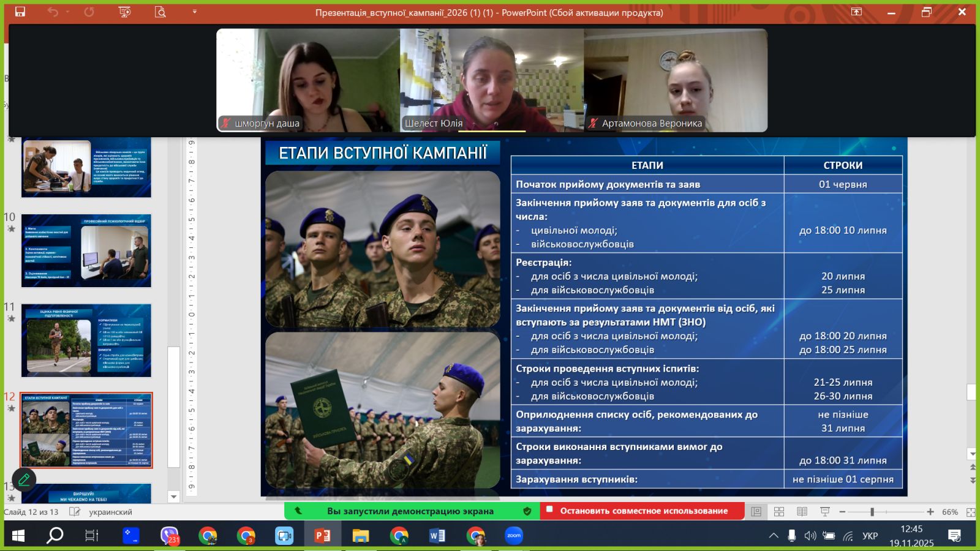Screen dimensions: 980x551
Task: Start Slide Show view from status bar
Action: point(825,512)
